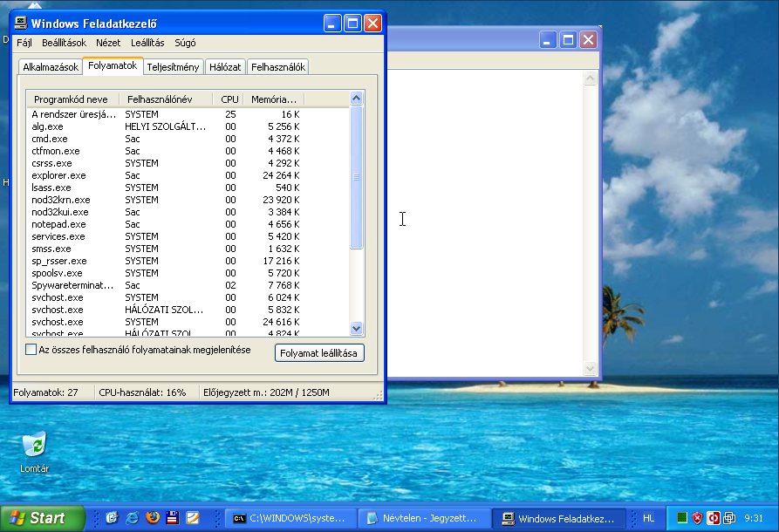The image size is (779, 532).
Task: Switch to Alkalmazások tab
Action: pos(51,67)
